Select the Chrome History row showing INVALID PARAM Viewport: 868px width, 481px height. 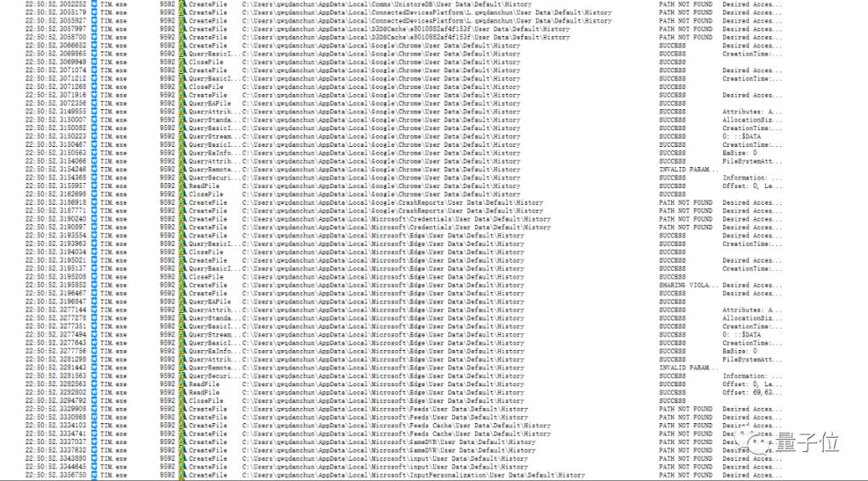404,169
